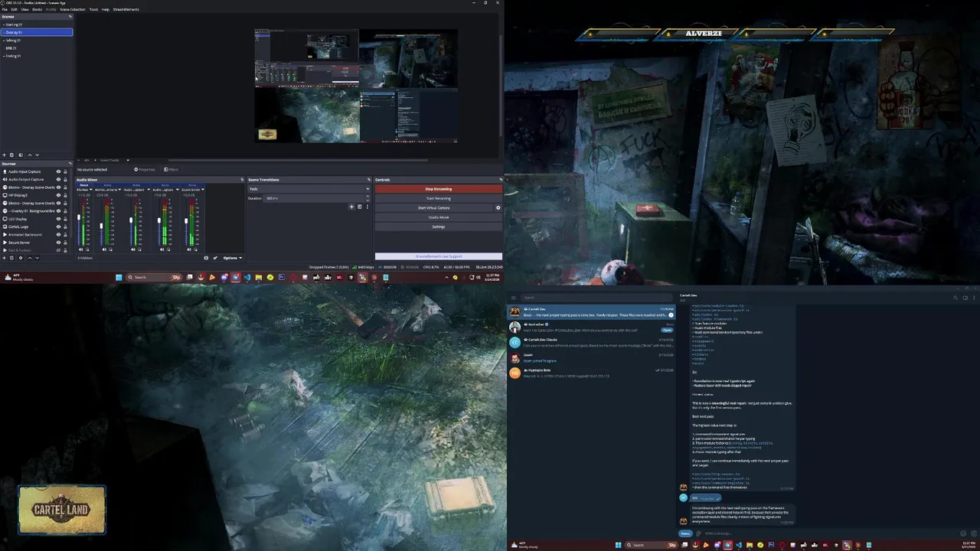This screenshot has width=980, height=551.
Task: Add a new scene in Scenes panel
Action: point(4,155)
